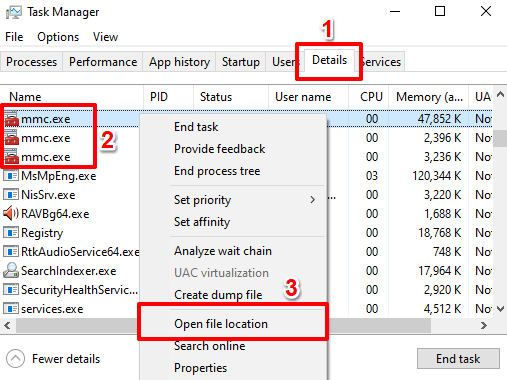Select the NisSrv.exe row
This screenshot has width=507, height=380.
247,195
